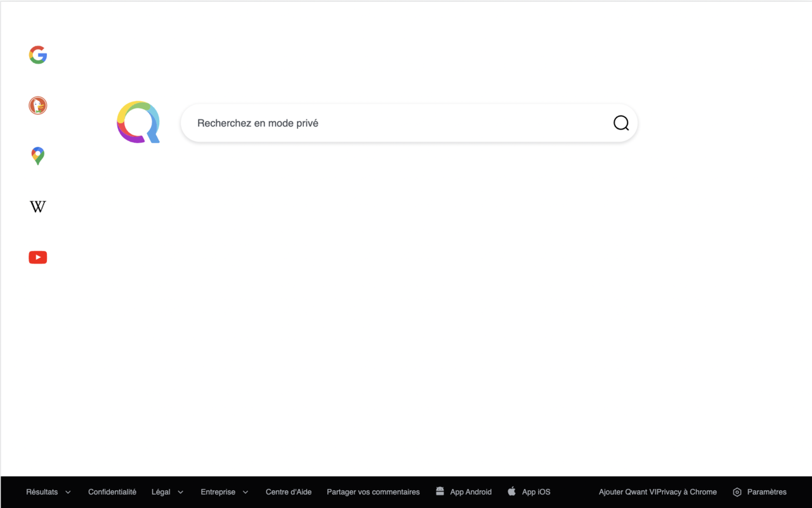Screen dimensions: 812x508
Task: Open the Paramètres text link
Action: point(767,492)
